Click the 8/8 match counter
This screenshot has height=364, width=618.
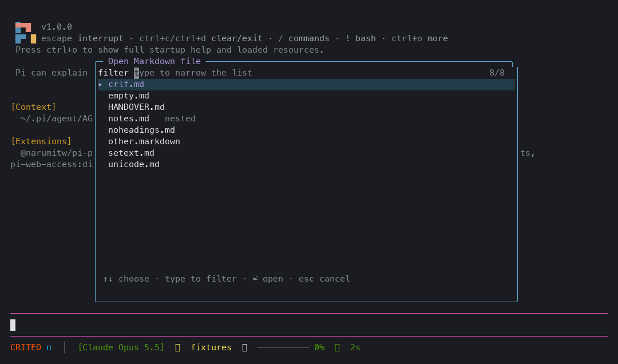pyautogui.click(x=497, y=73)
